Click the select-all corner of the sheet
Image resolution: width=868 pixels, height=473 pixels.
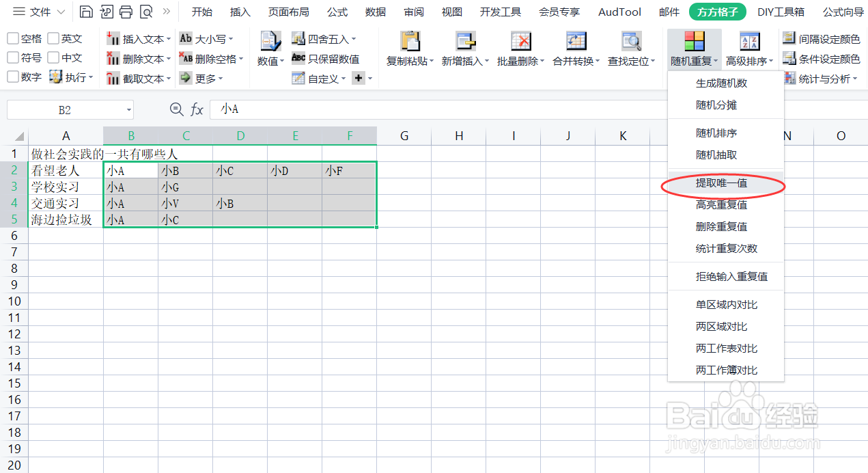click(x=14, y=136)
